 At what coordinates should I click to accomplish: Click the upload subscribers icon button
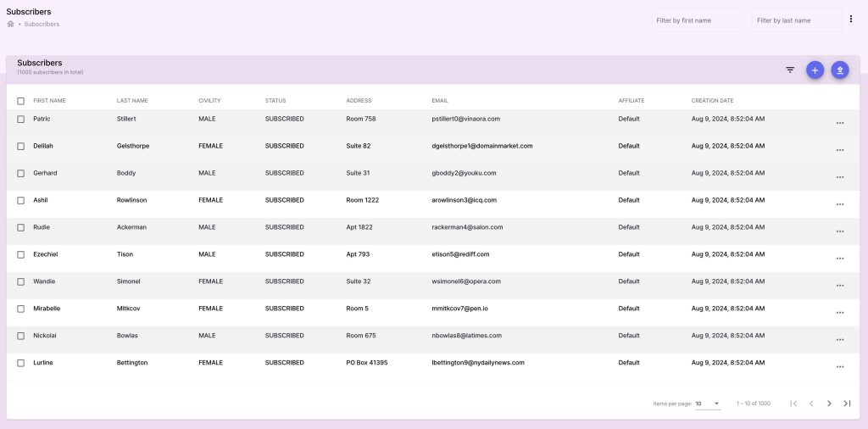[x=840, y=70]
